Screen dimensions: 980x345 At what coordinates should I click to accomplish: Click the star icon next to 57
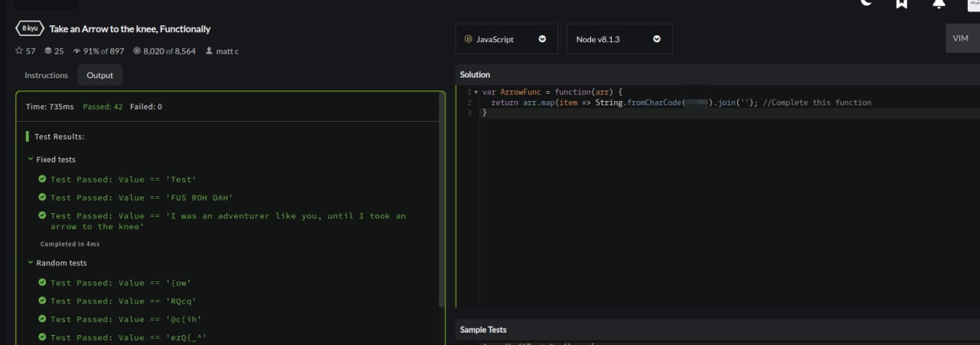coord(19,51)
